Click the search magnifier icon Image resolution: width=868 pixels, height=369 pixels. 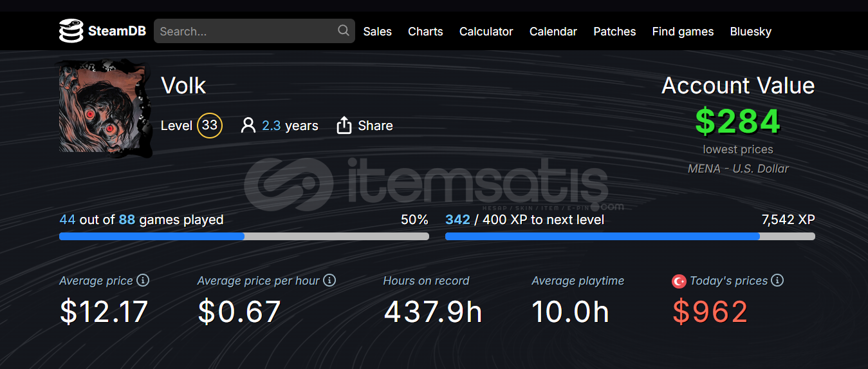point(344,30)
